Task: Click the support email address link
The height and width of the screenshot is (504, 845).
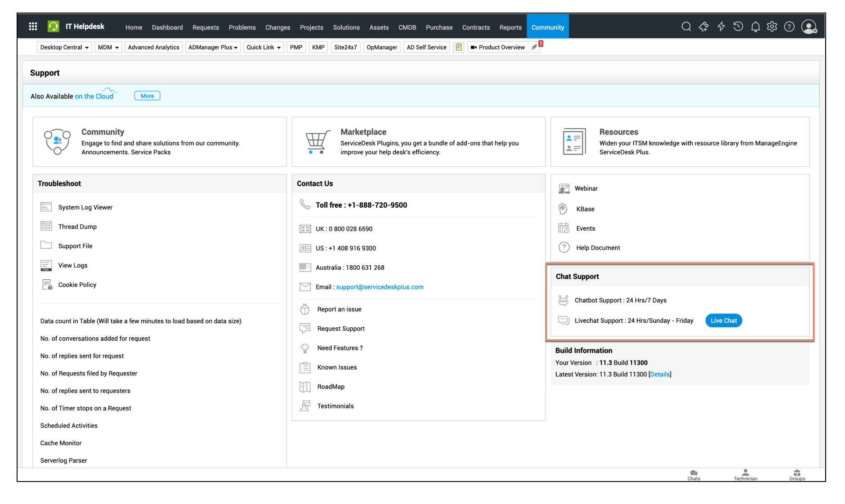Action: (380, 287)
